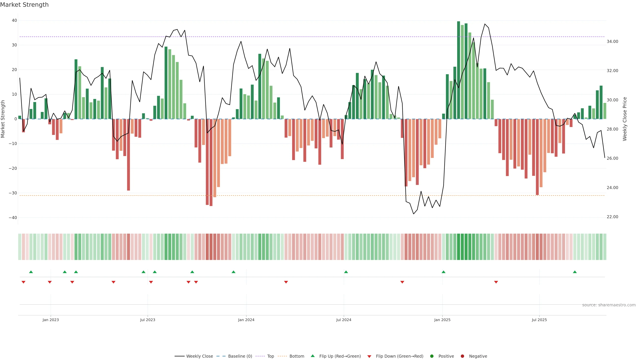Click the red Flip Down legend triangle
The height and width of the screenshot is (362, 644).
pos(369,356)
